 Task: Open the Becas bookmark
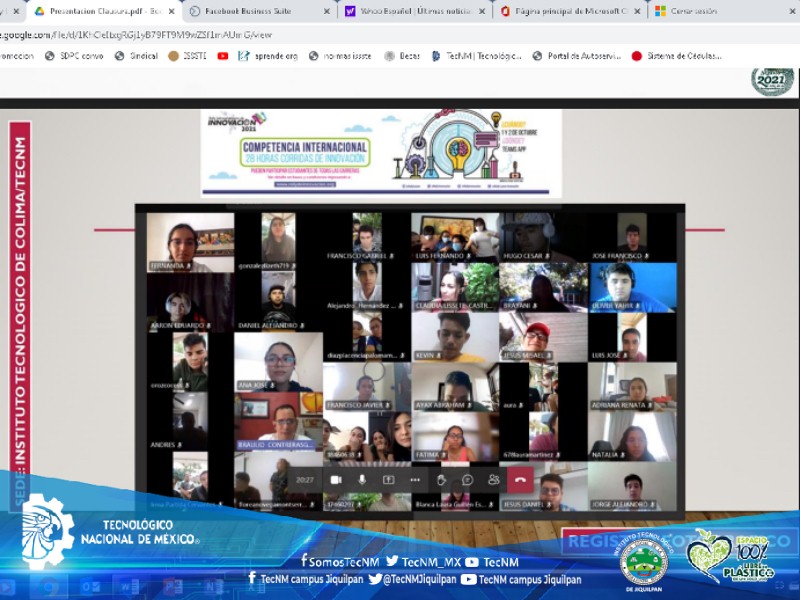pos(403,56)
